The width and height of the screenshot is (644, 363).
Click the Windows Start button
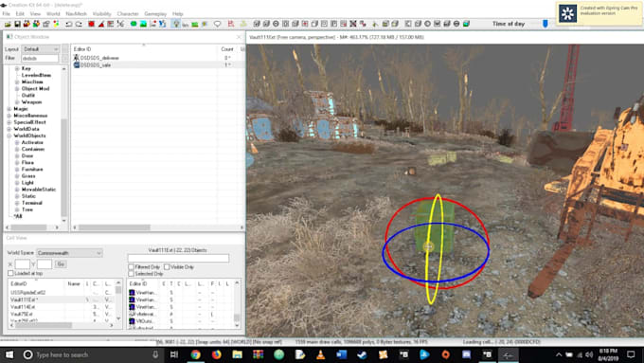[9, 354]
